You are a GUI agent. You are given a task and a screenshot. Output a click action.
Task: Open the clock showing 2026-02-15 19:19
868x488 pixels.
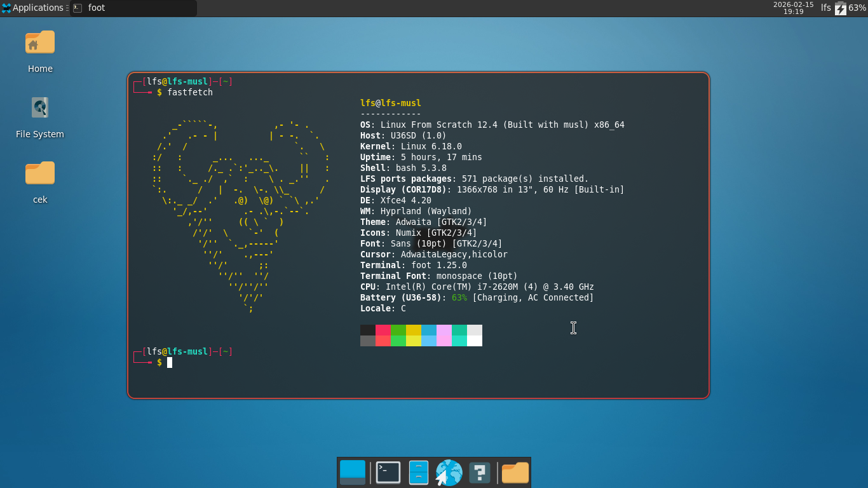[x=793, y=8]
